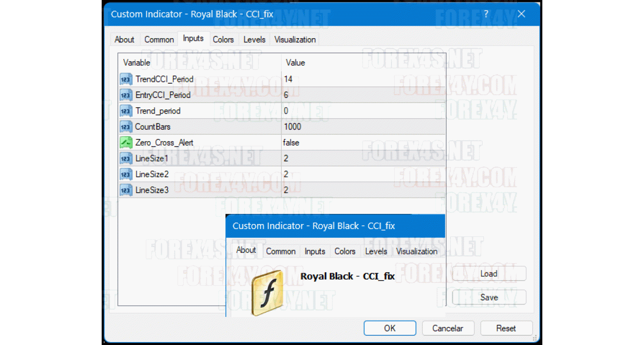Click the golden Royal Black indicator icon
Viewport: 644px width, 345px height.
pyautogui.click(x=267, y=293)
